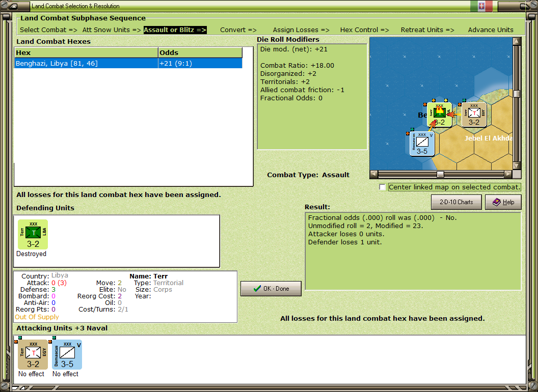Select the destroyed Libyan Terr defending unit
The height and width of the screenshot is (392, 538).
[33, 235]
